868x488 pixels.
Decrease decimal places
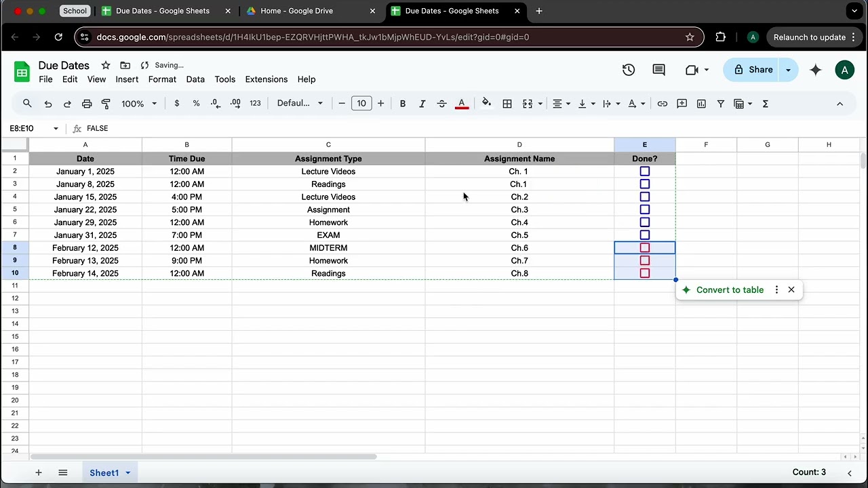tap(215, 104)
